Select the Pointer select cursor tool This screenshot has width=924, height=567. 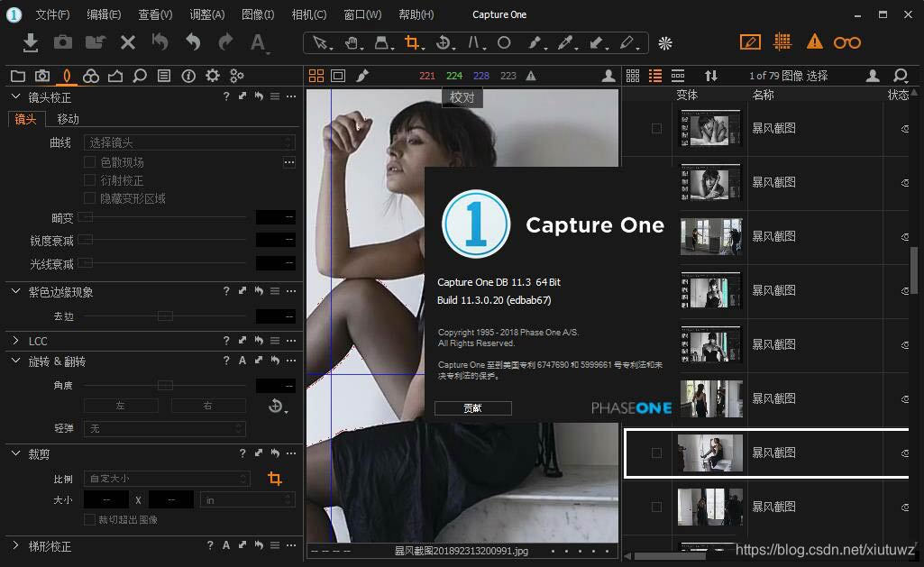click(321, 42)
